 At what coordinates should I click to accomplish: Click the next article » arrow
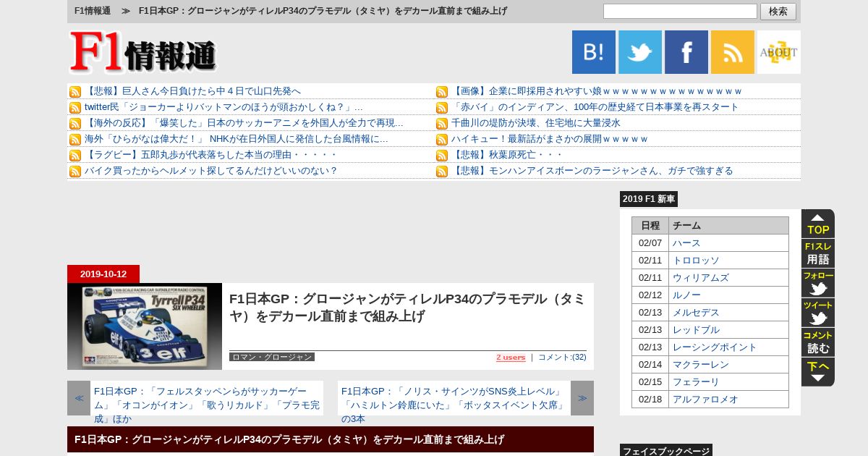tap(582, 398)
